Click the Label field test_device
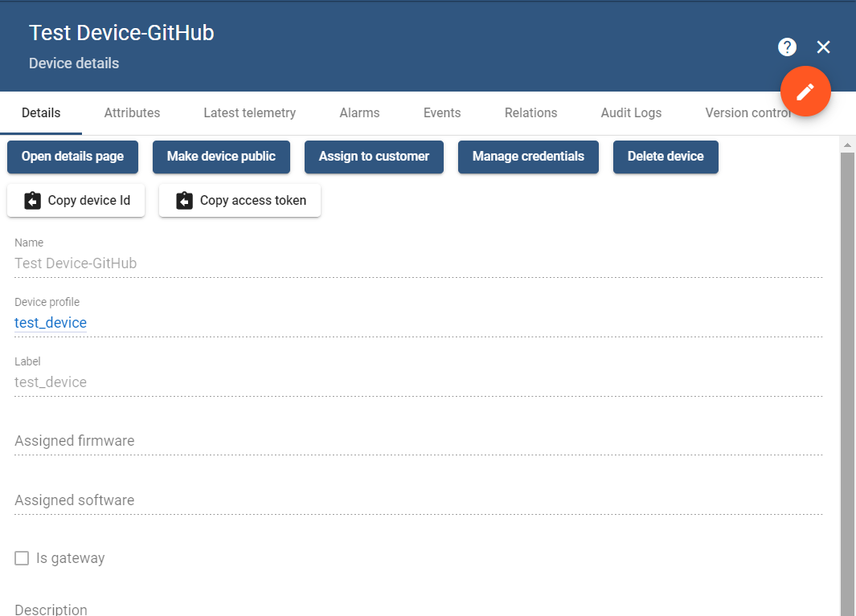856x616 pixels. (x=418, y=382)
